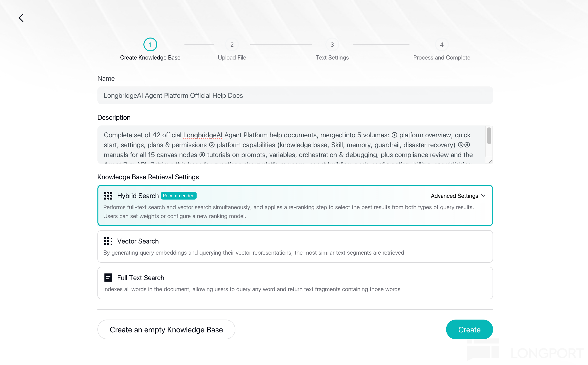Select the Hybrid Search retrieval option
This screenshot has width=588, height=365.
pyautogui.click(x=295, y=205)
